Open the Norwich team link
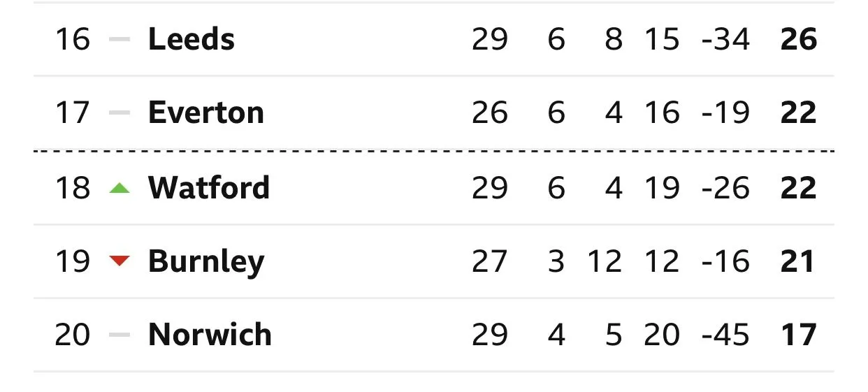The width and height of the screenshot is (868, 392). point(209,335)
